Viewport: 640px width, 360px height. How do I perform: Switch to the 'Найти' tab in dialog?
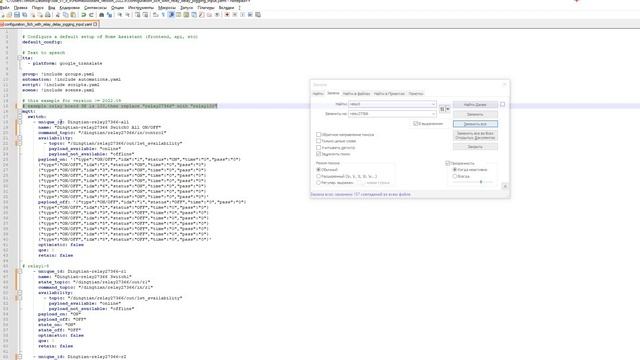coord(318,93)
